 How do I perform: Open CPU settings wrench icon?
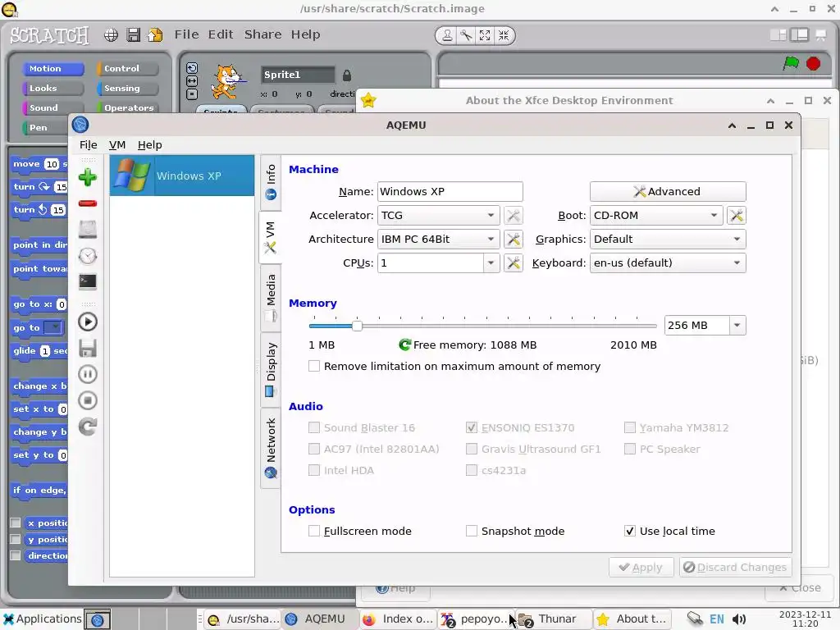pyautogui.click(x=514, y=262)
